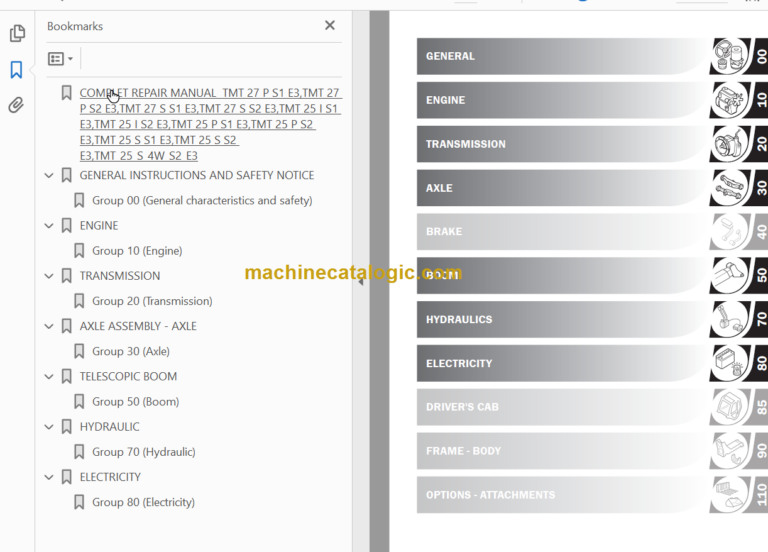
Task: Open Group 30 (Axle) bookmark
Action: (x=131, y=351)
